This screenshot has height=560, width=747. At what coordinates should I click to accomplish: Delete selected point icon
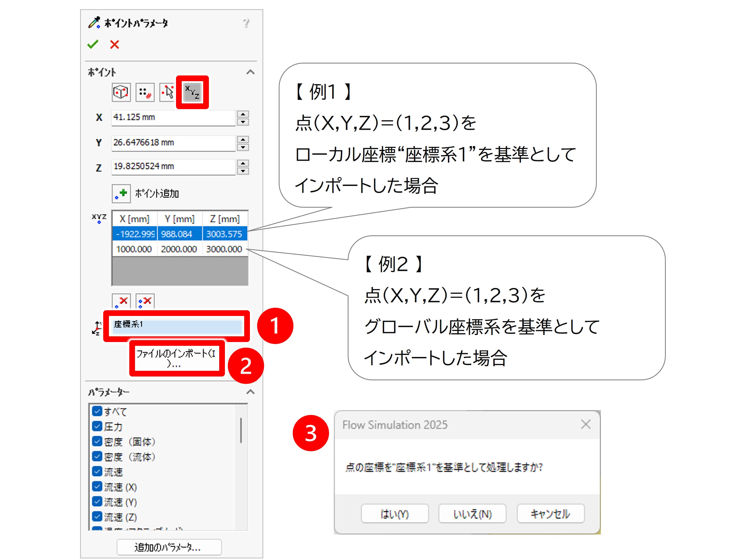point(121,301)
